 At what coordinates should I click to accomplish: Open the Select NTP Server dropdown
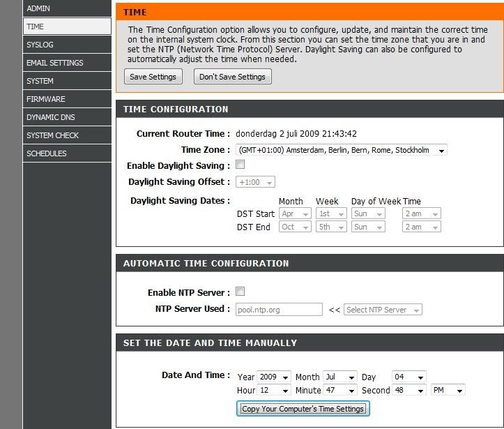(383, 310)
